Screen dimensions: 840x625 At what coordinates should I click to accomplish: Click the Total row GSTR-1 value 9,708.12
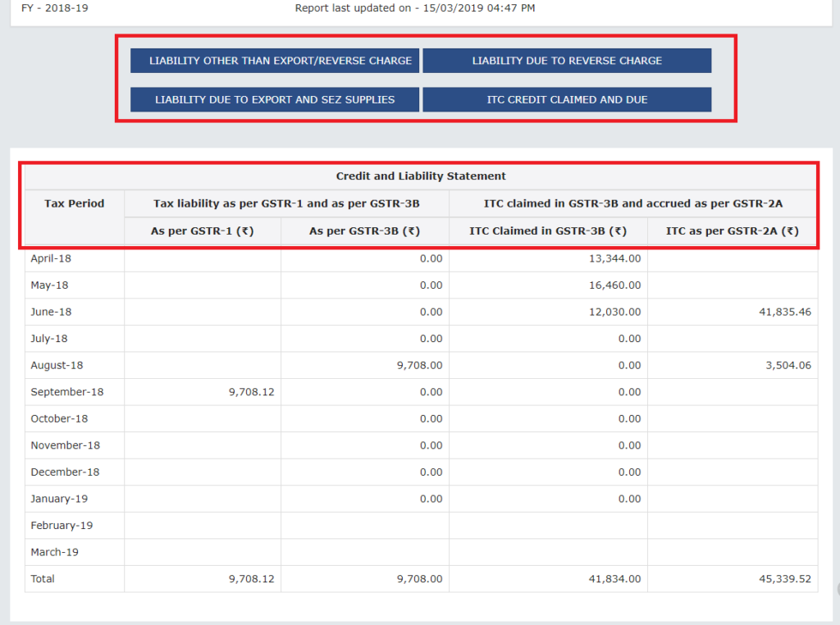251,579
